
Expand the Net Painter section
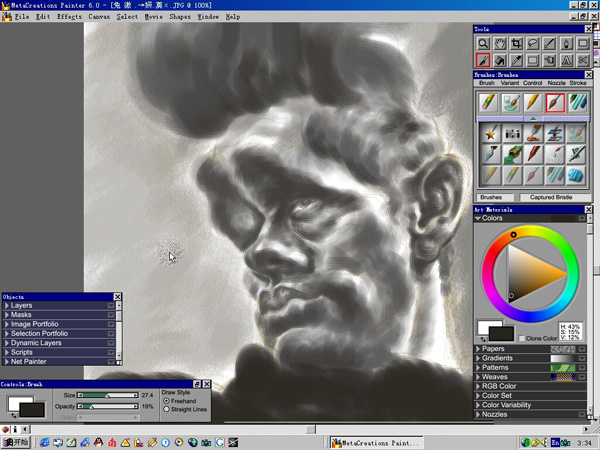click(7, 362)
